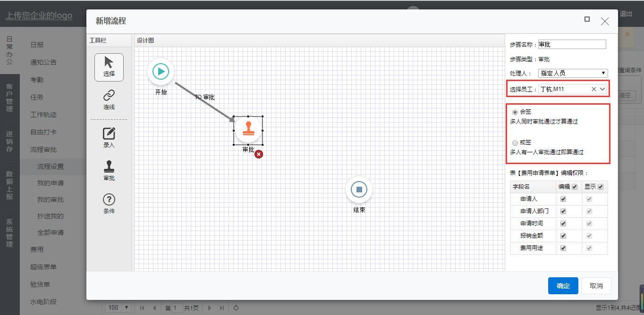
Task: Pick the 录入 entry tool
Action: coord(109,137)
